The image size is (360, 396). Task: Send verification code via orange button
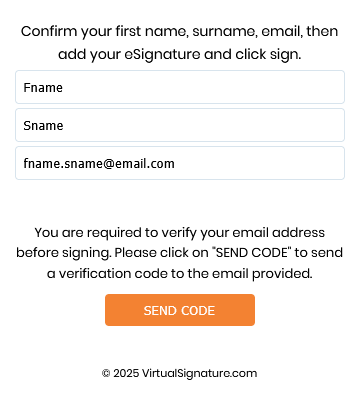click(180, 310)
